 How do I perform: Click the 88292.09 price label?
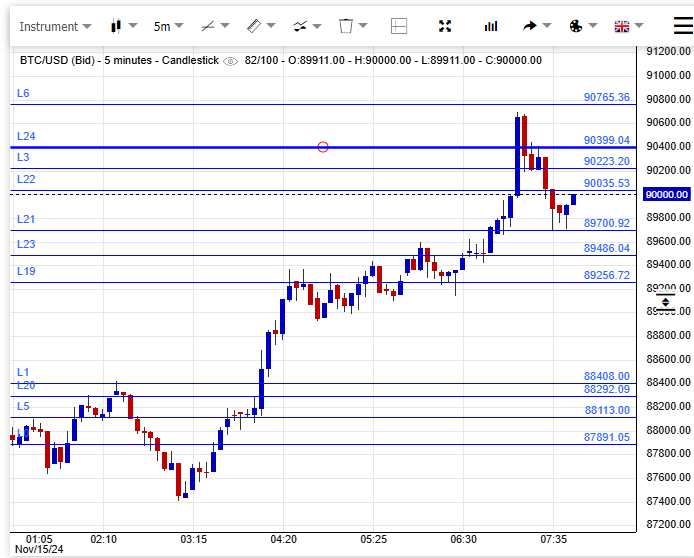click(606, 389)
